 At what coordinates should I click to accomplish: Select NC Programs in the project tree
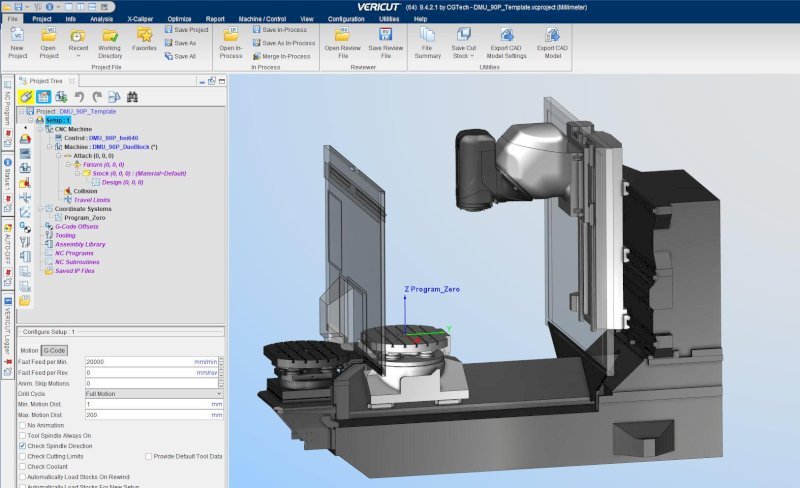(x=74, y=253)
